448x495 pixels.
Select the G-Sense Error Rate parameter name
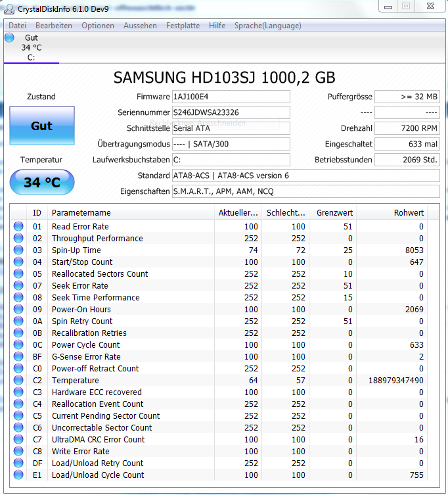tap(86, 356)
